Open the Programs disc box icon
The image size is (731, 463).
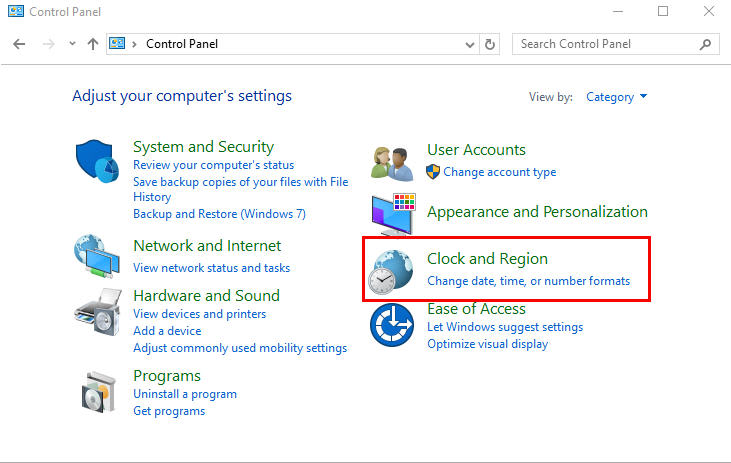coord(98,392)
